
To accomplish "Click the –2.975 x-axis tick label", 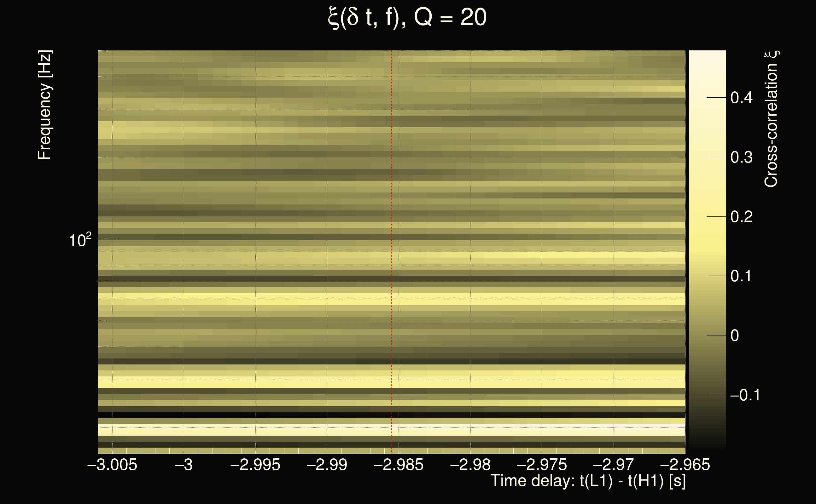I will 542,465.
